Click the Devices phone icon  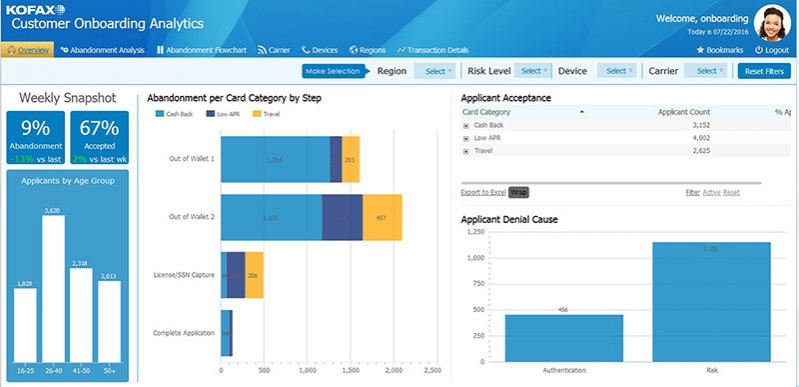click(x=305, y=50)
